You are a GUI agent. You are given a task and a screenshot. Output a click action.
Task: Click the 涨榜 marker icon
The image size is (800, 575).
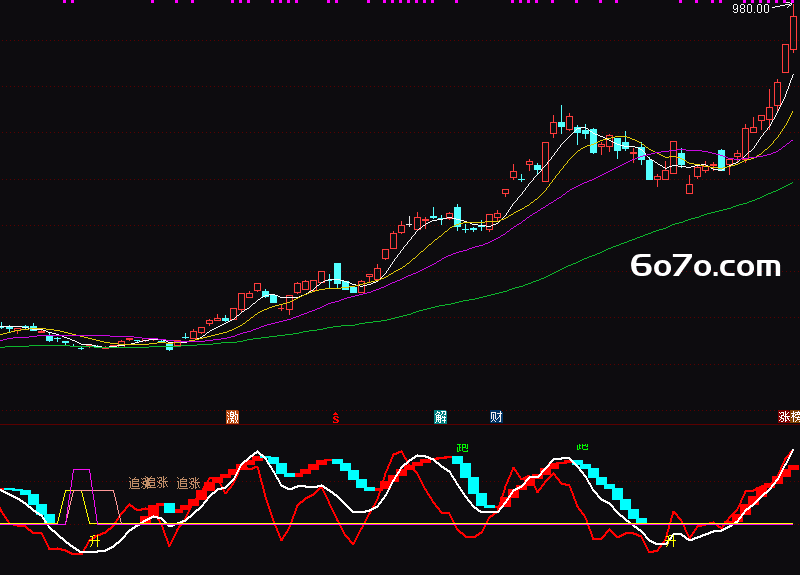(x=789, y=416)
